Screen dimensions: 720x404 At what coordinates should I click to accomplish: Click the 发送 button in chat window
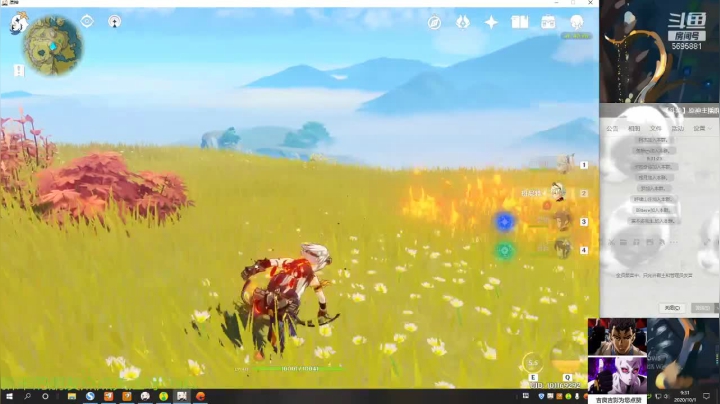(702, 308)
